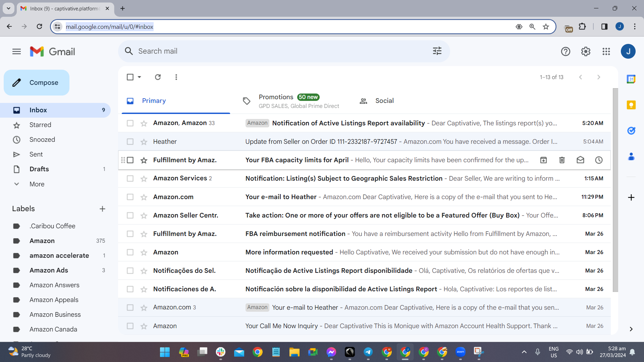
Task: Archive the FBA capacity limits email
Action: [543, 160]
